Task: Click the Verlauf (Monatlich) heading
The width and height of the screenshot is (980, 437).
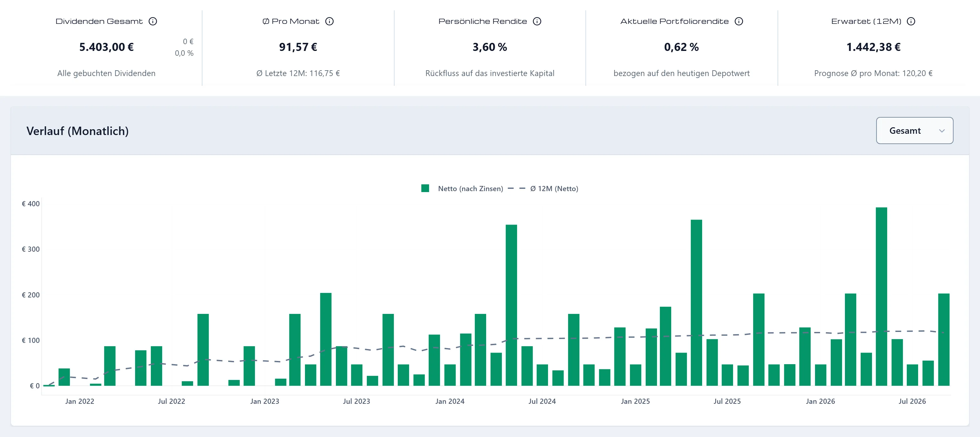Action: [78, 131]
